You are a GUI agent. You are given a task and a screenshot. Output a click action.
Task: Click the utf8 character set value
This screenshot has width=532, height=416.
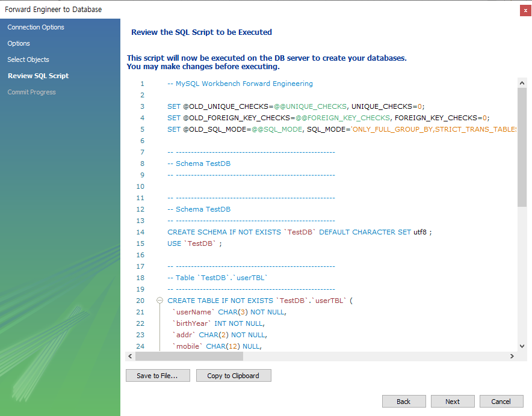(x=420, y=232)
